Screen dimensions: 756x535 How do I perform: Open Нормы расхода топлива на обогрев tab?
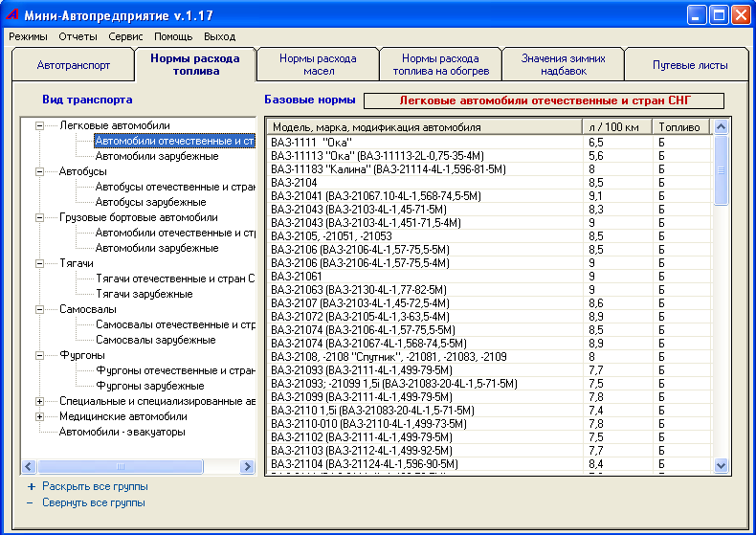440,64
